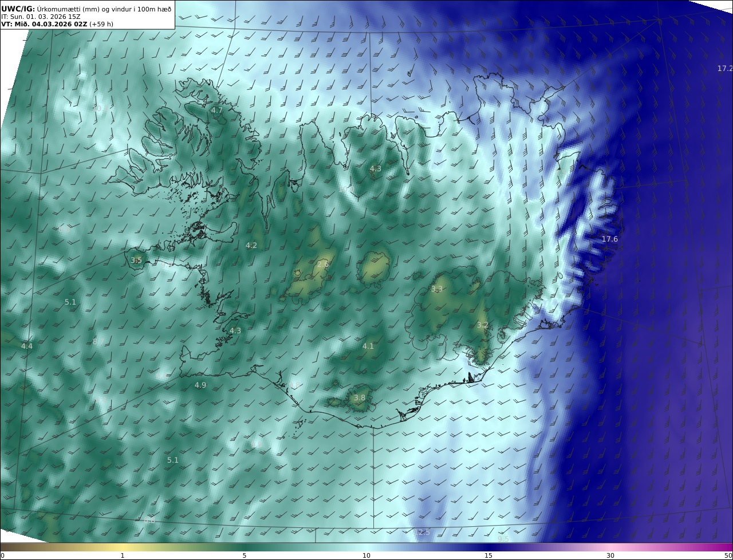Click the 4.1 value label

point(368,346)
